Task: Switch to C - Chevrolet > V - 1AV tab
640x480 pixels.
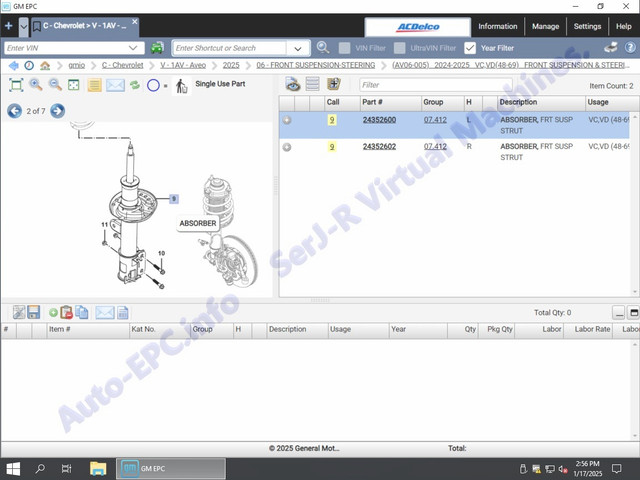Action: tap(84, 26)
